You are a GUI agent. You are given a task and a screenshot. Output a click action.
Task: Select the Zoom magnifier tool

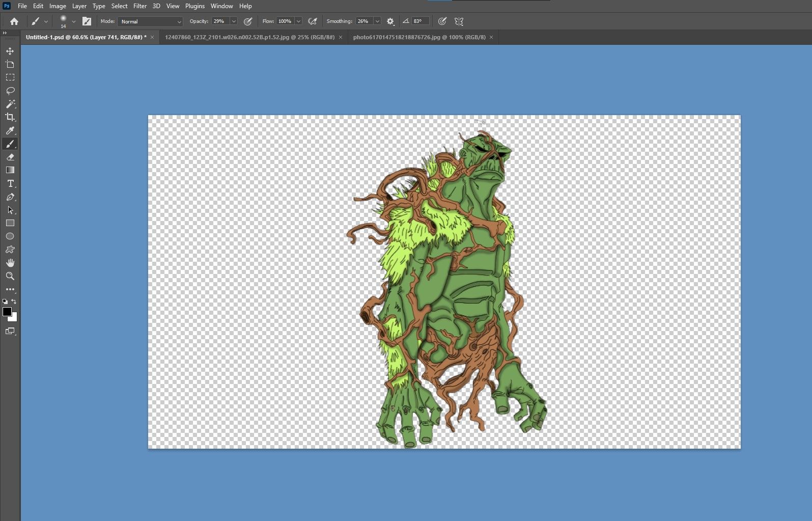(x=10, y=276)
